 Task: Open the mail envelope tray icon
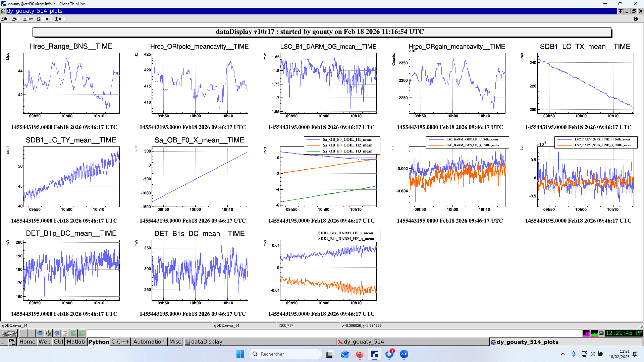tap(601, 333)
